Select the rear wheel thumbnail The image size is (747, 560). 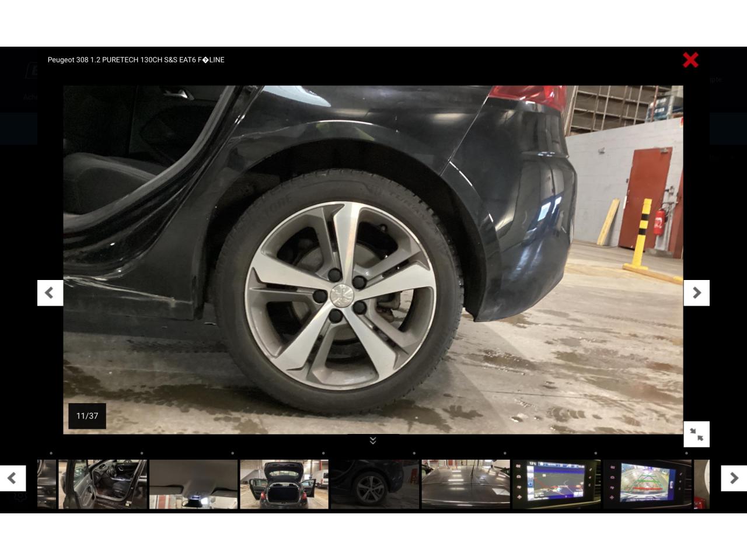point(375,484)
